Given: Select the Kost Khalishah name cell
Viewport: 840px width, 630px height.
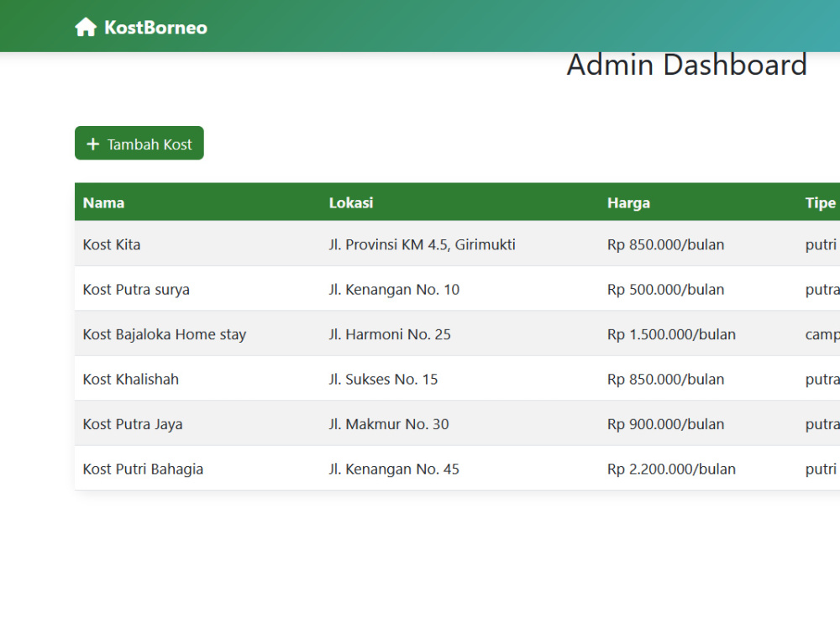Looking at the screenshot, I should pos(131,380).
